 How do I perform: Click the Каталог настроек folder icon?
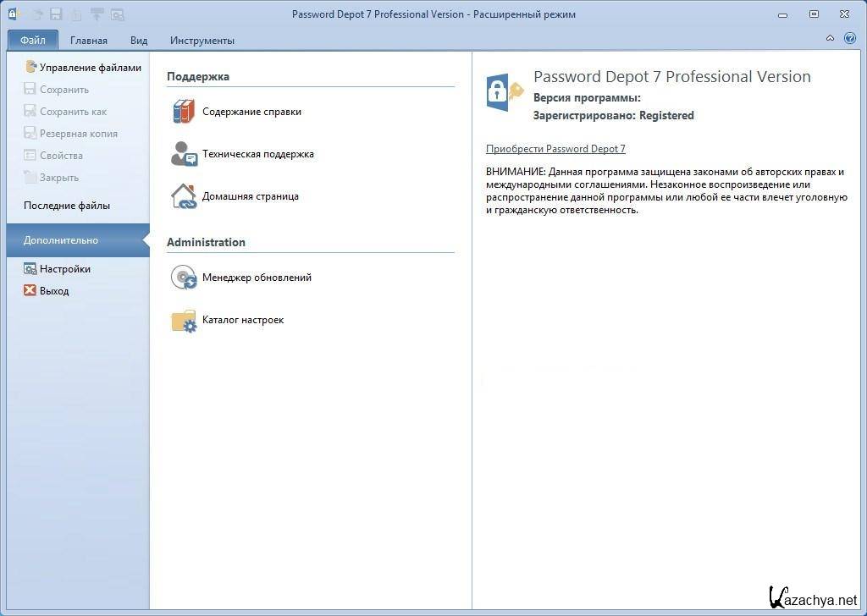(183, 321)
